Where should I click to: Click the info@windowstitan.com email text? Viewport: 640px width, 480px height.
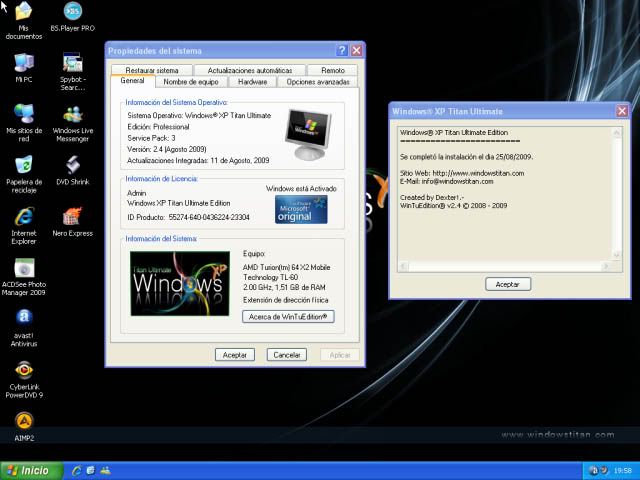tap(457, 181)
